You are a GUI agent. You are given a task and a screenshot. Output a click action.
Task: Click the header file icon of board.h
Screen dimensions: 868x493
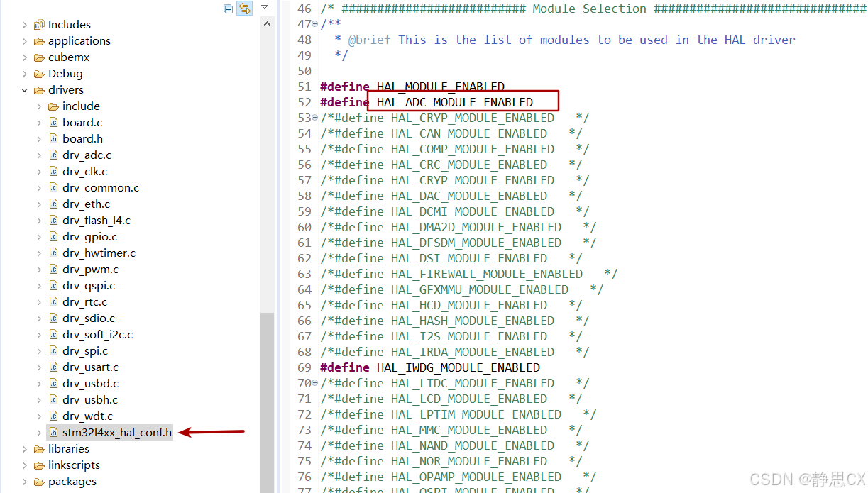click(53, 139)
